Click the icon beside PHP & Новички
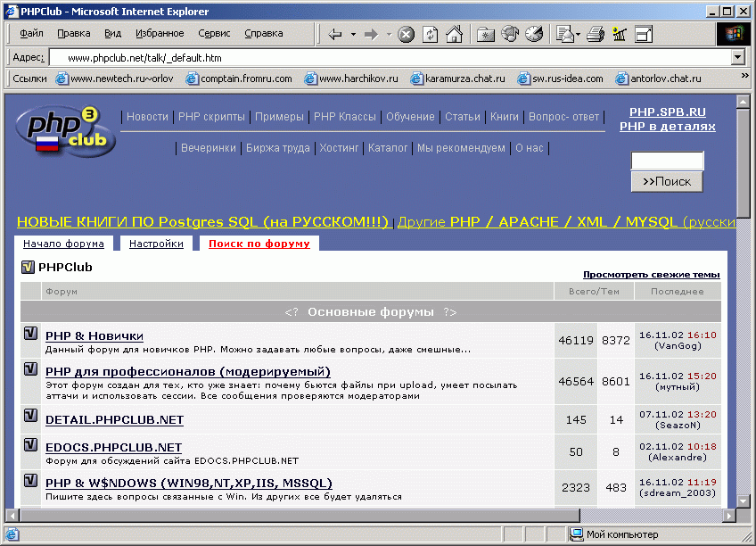The height and width of the screenshot is (546, 756). tap(30, 334)
